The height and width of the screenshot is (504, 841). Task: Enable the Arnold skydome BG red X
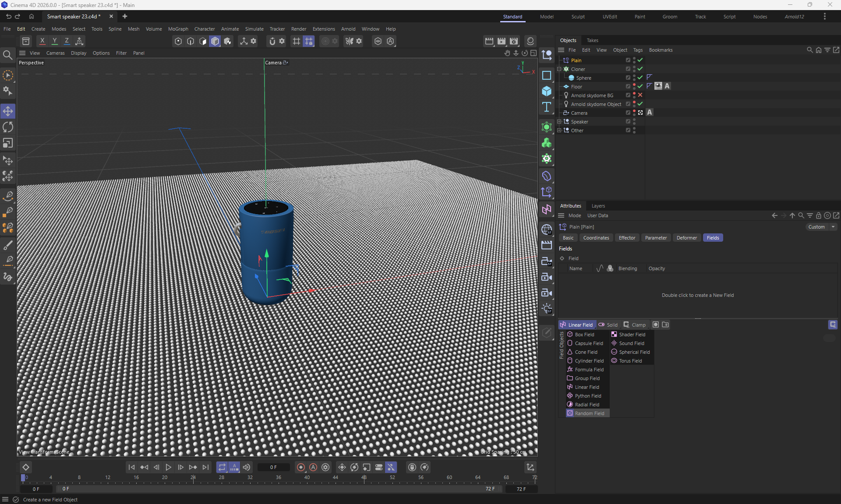point(640,95)
